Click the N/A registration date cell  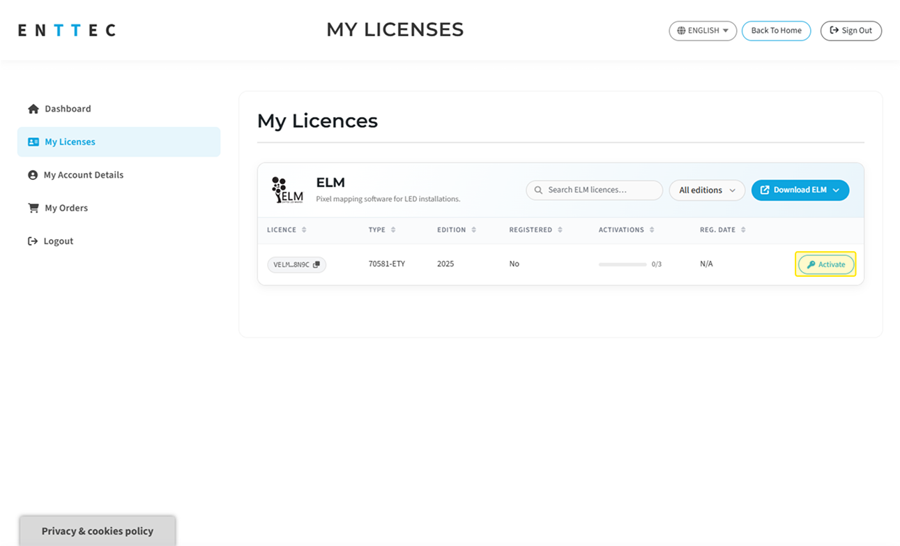[x=706, y=264]
